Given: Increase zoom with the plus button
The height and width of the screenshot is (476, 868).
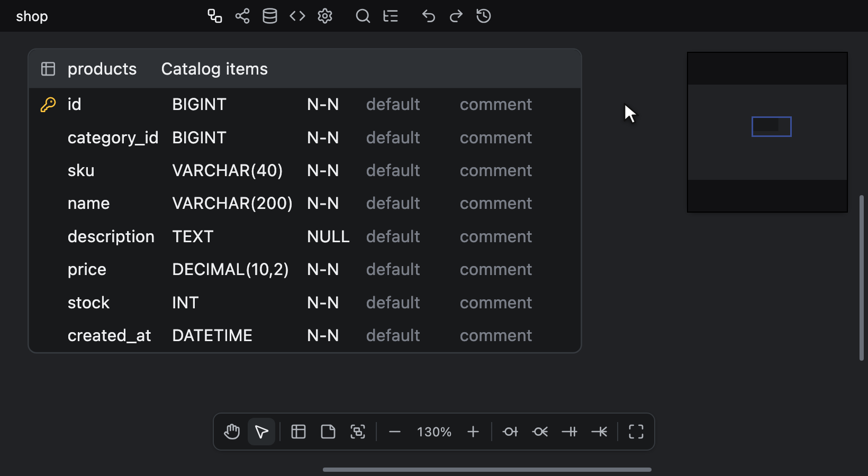Looking at the screenshot, I should pos(473,432).
